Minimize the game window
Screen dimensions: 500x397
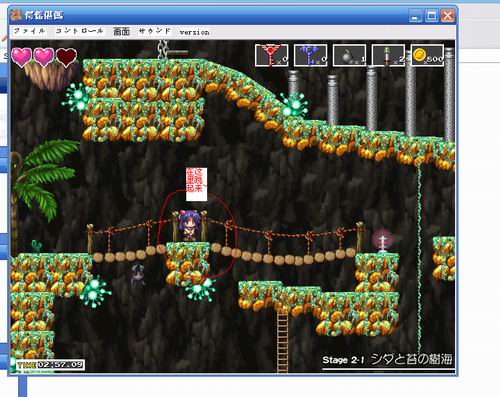(415, 16)
